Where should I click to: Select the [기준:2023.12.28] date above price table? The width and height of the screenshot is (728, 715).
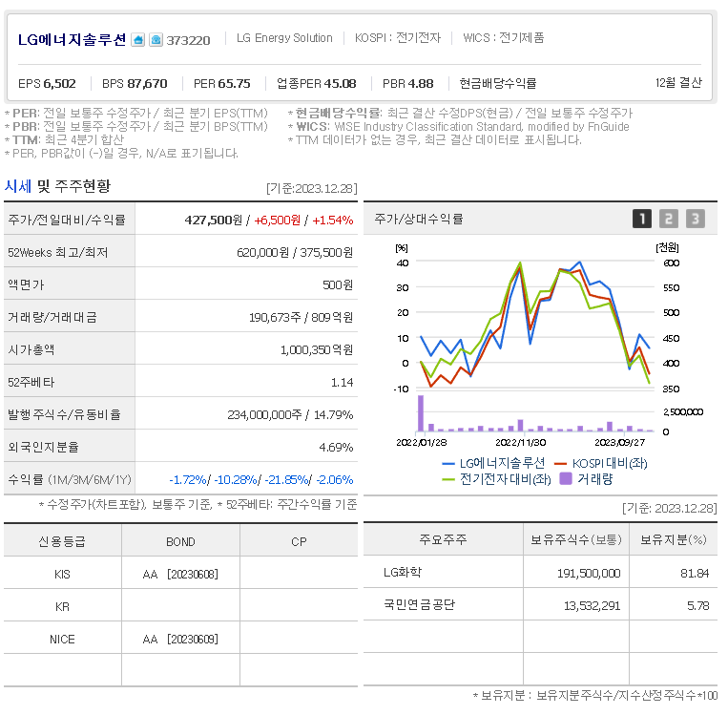pos(312,188)
